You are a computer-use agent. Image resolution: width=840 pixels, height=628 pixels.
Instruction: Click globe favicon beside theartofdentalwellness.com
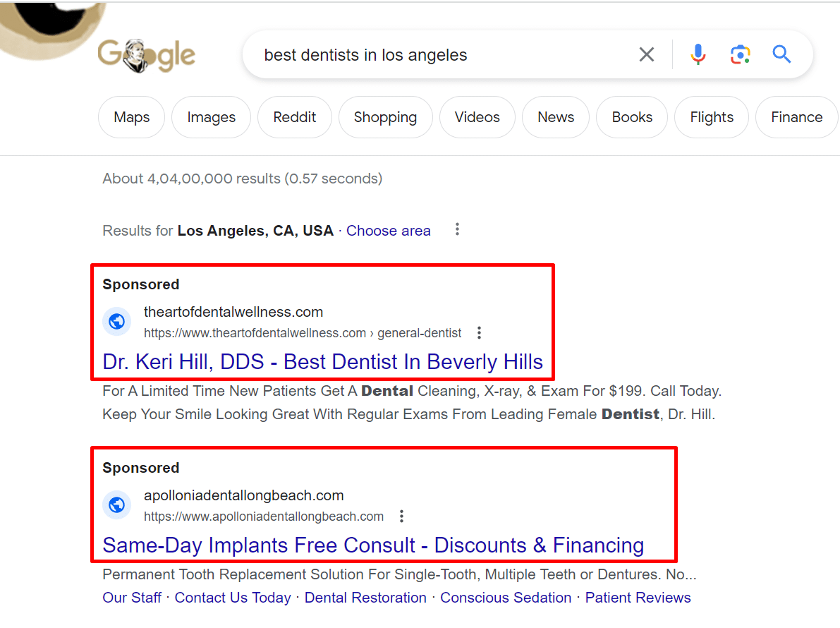tap(117, 322)
